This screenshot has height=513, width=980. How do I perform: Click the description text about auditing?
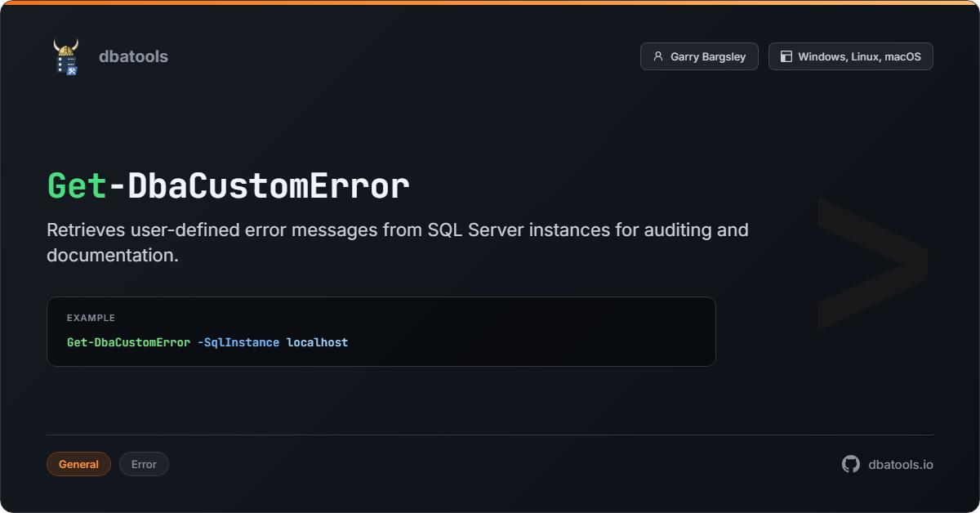click(x=398, y=242)
